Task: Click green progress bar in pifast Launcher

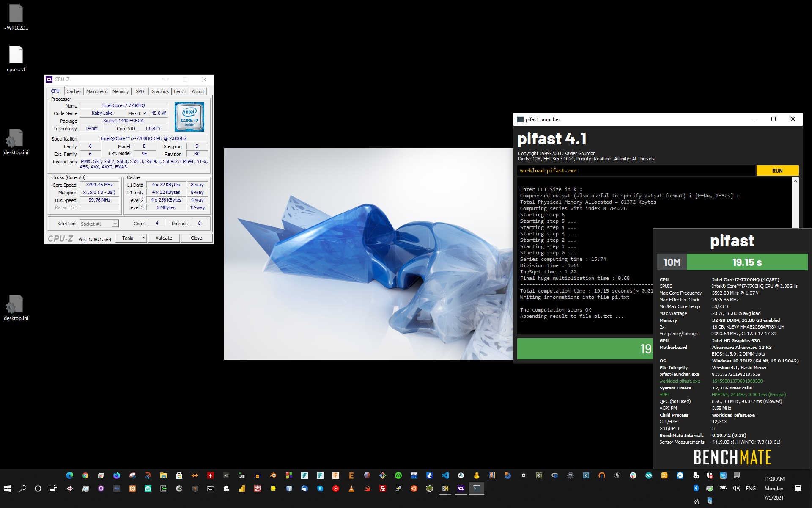Action: [585, 349]
